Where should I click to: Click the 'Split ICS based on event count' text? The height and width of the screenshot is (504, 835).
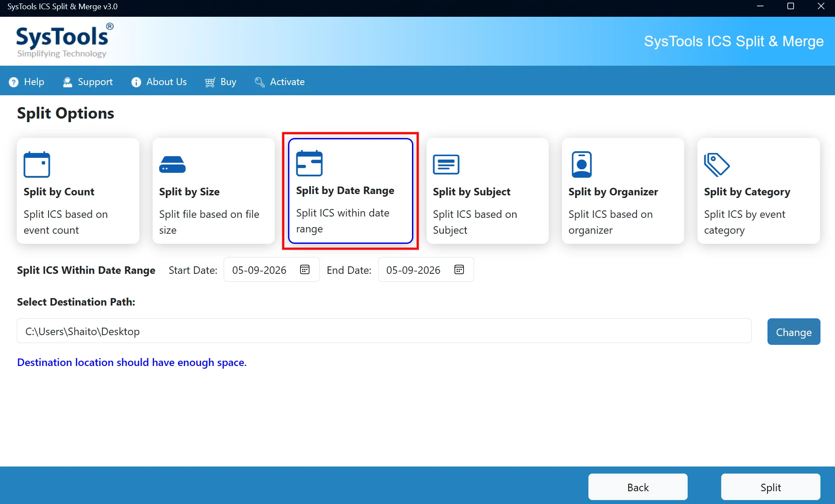(x=66, y=222)
